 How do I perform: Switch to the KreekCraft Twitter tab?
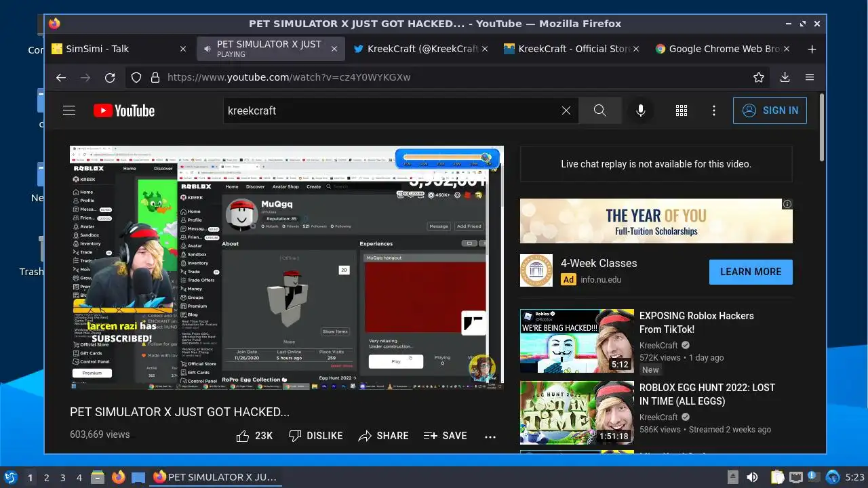click(x=421, y=49)
